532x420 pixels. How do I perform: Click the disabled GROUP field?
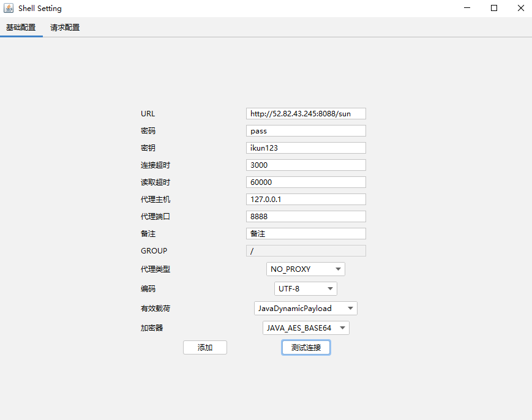point(305,251)
